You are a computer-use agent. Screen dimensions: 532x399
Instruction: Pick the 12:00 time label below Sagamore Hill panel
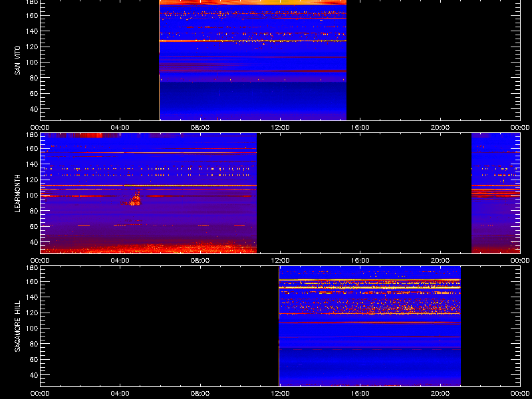(280, 394)
